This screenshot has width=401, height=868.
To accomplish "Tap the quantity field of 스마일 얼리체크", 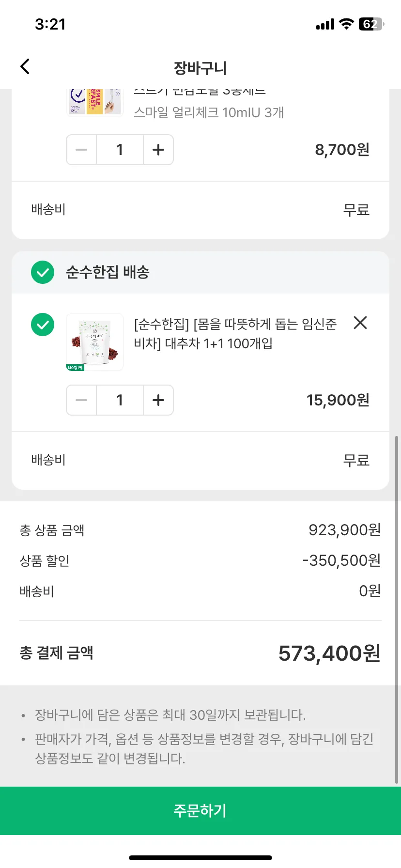I will (x=120, y=150).
